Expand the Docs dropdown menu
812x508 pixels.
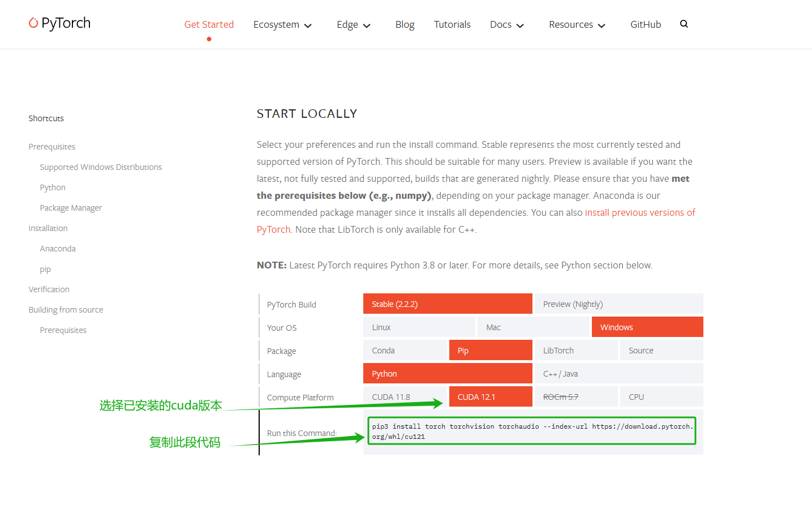[507, 24]
